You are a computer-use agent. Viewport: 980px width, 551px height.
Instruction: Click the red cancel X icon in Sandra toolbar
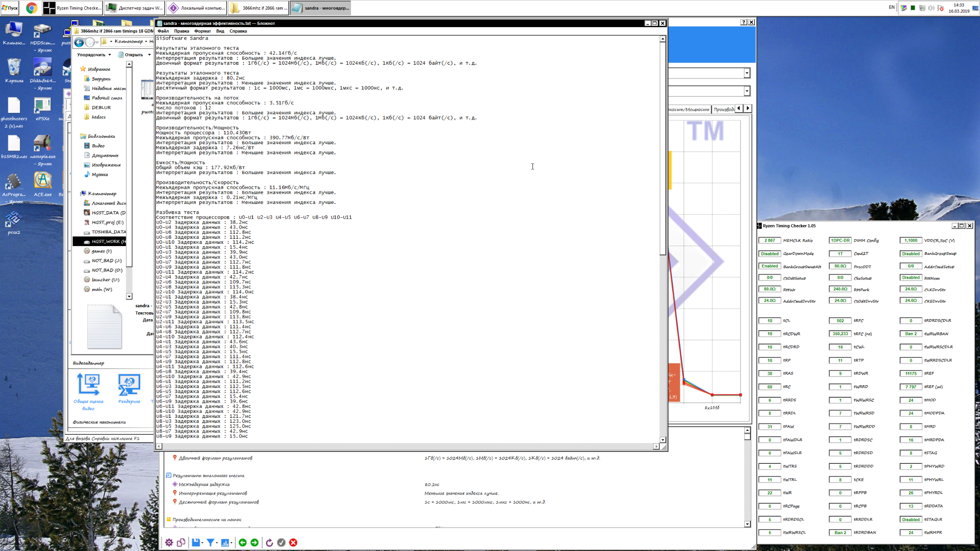293,542
